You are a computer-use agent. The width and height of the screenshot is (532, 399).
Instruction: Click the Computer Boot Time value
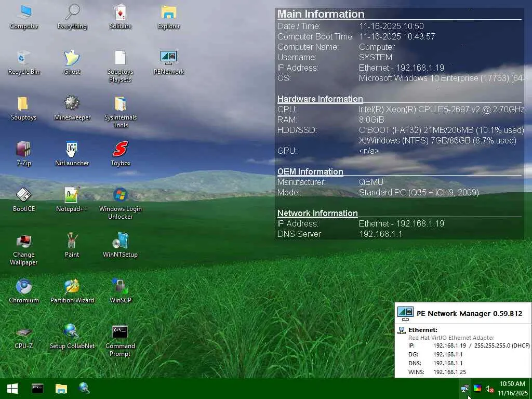(397, 37)
